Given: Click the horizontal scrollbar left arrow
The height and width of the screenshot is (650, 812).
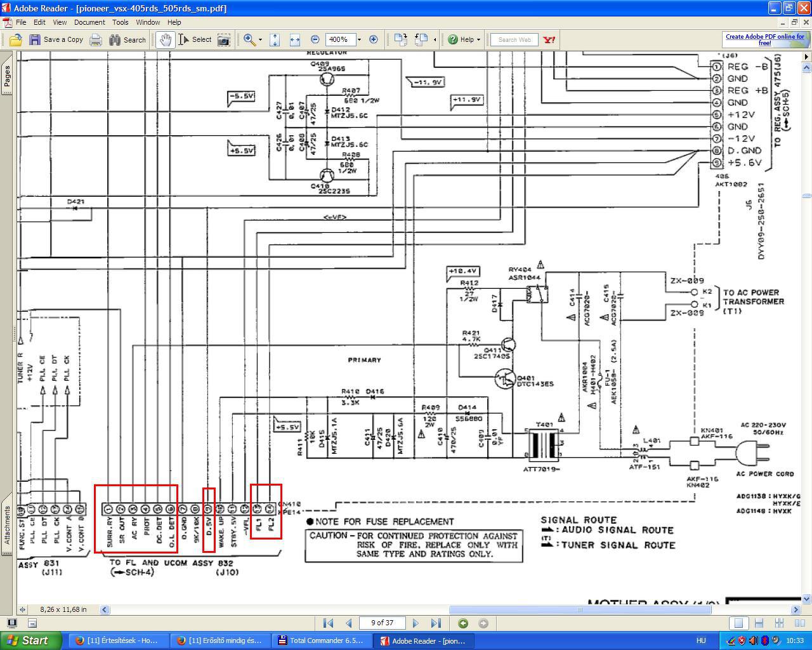Looking at the screenshot, I should click(x=105, y=610).
